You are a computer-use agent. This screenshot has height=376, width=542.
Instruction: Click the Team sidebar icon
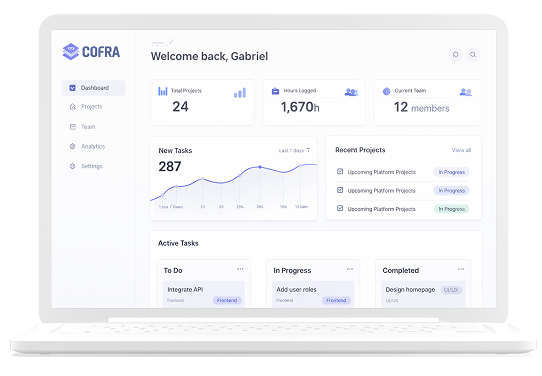tap(72, 126)
